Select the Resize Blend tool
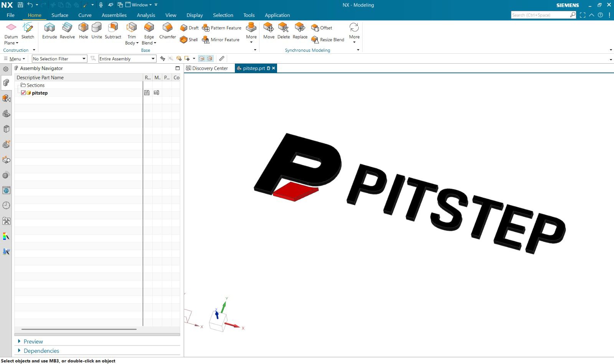This screenshot has width=614, height=364. tap(328, 40)
